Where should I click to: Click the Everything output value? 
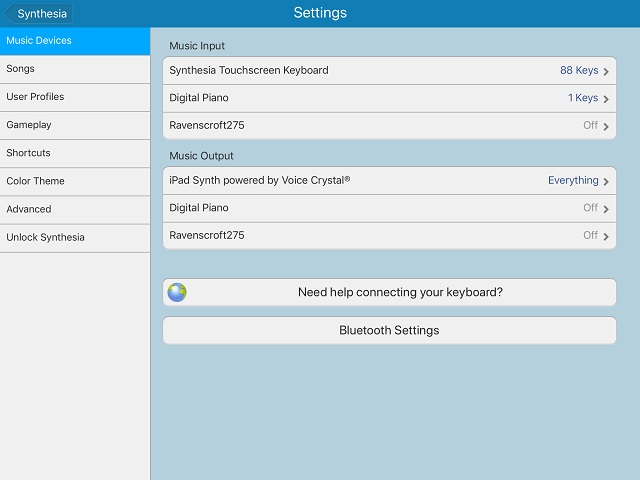(573, 180)
